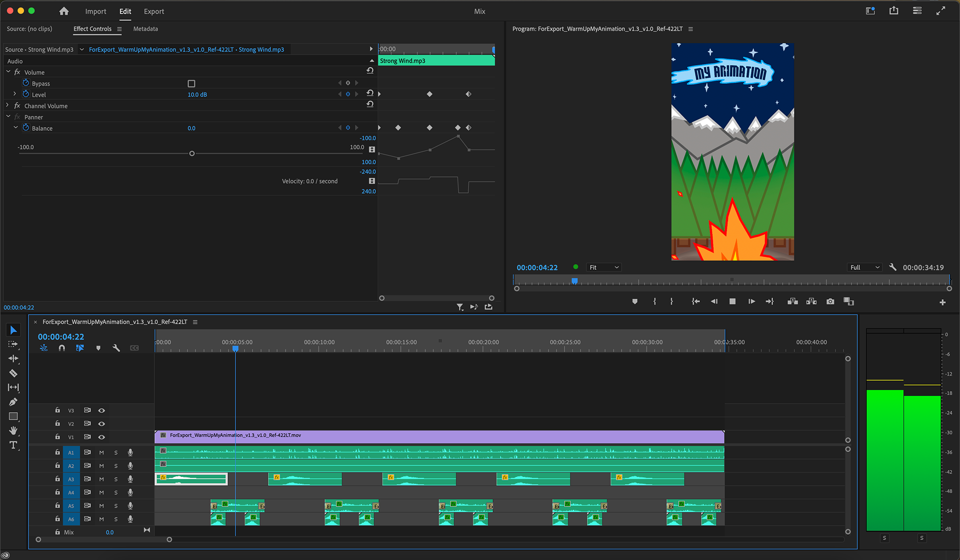The image size is (960, 560).
Task: Go to In point
Action: coord(695,302)
